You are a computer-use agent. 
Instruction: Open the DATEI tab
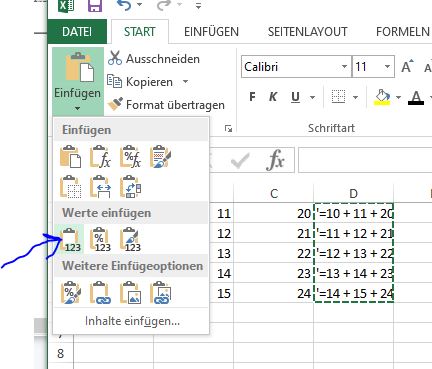(77, 32)
